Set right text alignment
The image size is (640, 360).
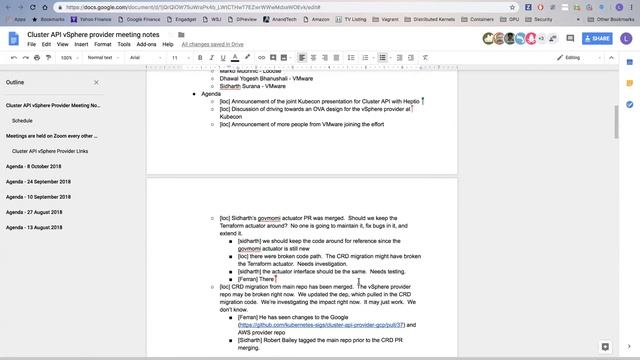(325, 58)
